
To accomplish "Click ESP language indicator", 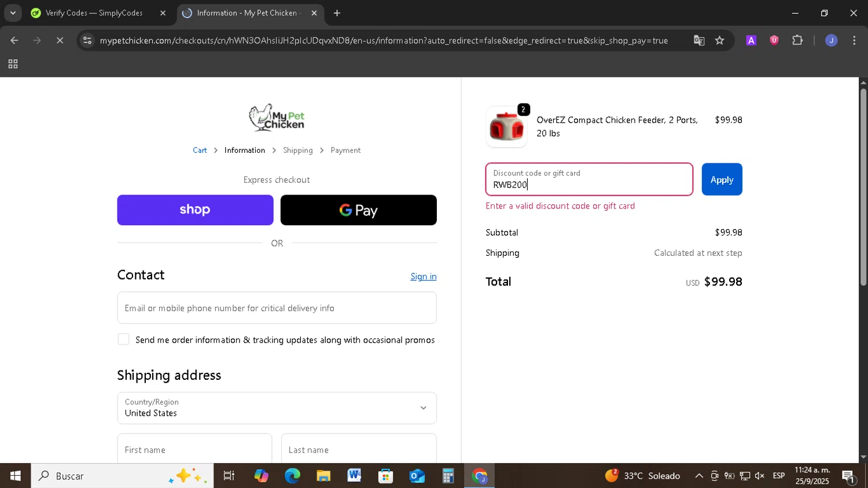I will [779, 476].
